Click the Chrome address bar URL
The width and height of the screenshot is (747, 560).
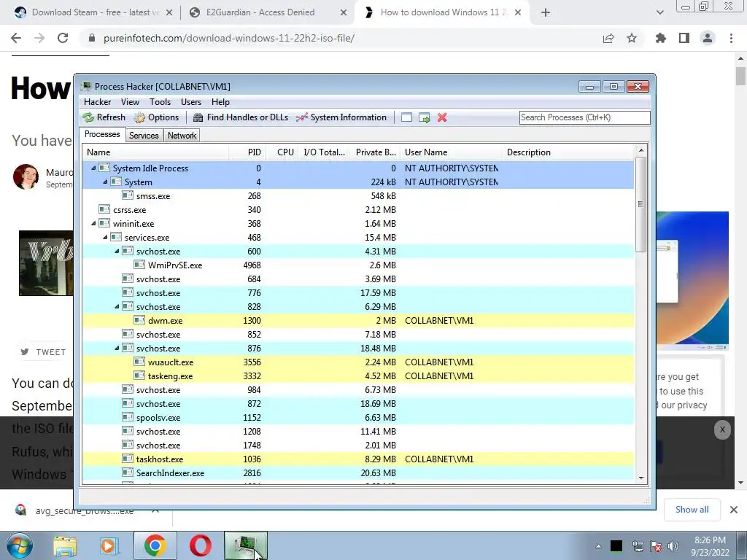pos(228,38)
